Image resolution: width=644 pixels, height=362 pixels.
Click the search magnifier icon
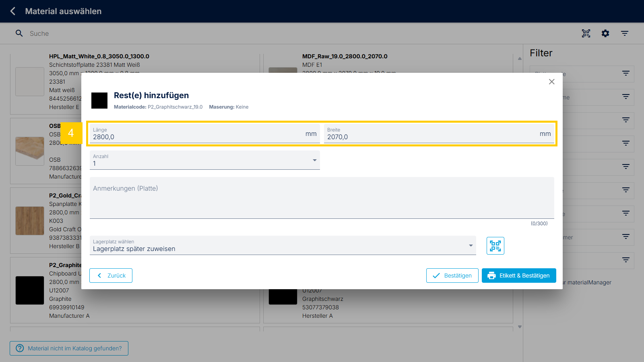[19, 33]
